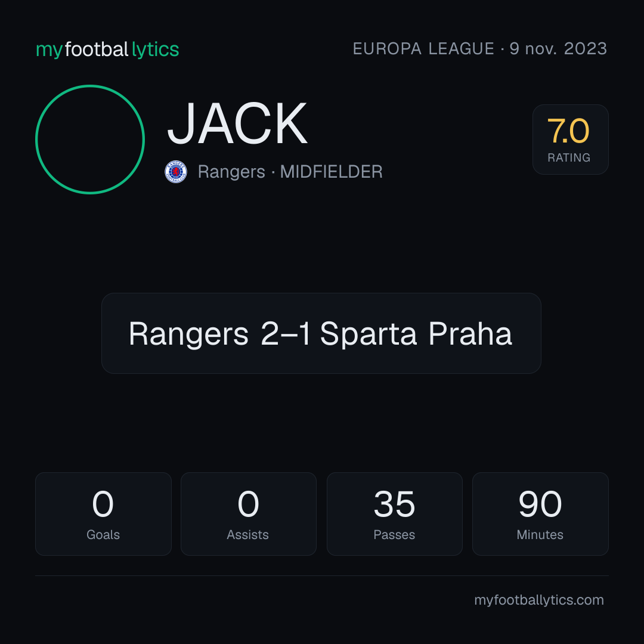Click the number 90 in Minutes
Screen dimensions: 644x644
point(540,504)
